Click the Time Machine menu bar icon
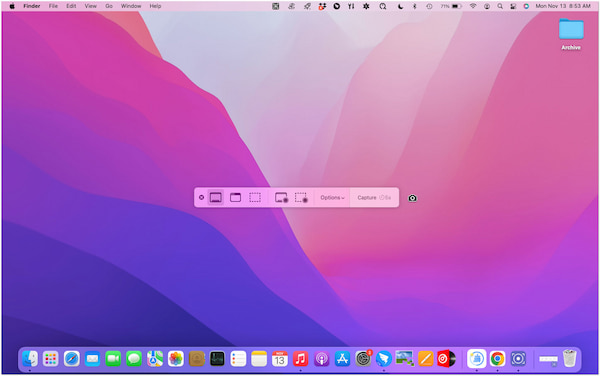Image resolution: width=600 pixels, height=376 pixels. pos(429,6)
